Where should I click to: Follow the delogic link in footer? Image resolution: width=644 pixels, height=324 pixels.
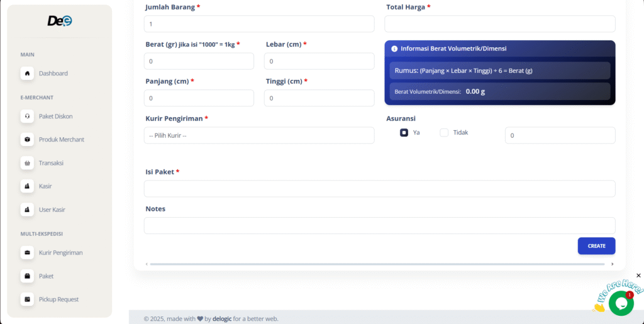[222, 319]
